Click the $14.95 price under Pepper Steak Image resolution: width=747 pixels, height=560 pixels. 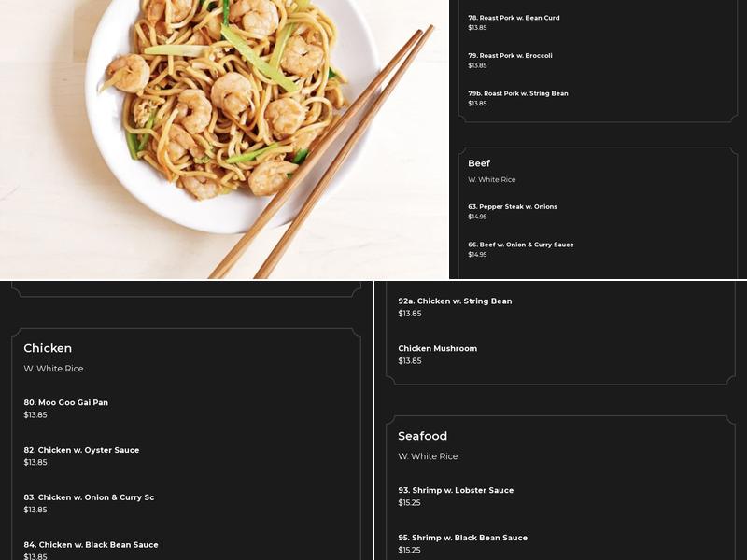[x=477, y=217]
